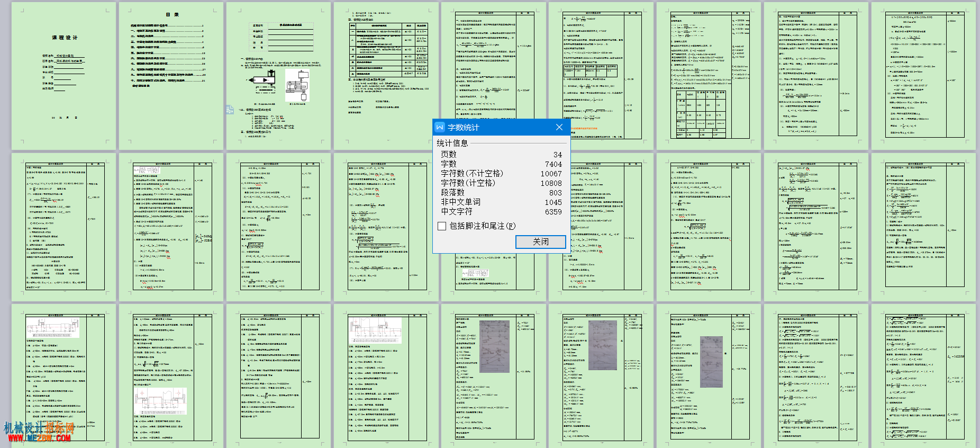Click the 中文字符 value 6359
Image resolution: width=980 pixels, height=448 pixels.
(553, 212)
